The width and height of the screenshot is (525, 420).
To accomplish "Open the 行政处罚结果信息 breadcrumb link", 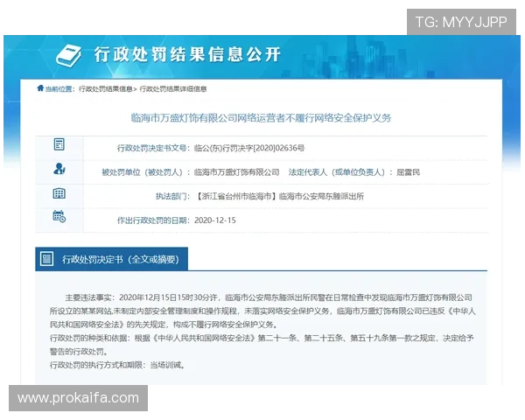I will [106, 89].
